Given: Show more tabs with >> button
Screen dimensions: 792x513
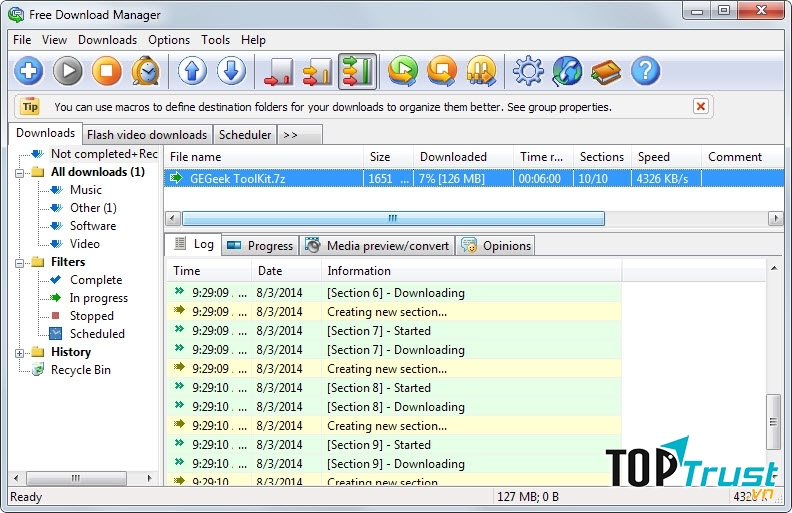Looking at the screenshot, I should (x=300, y=135).
